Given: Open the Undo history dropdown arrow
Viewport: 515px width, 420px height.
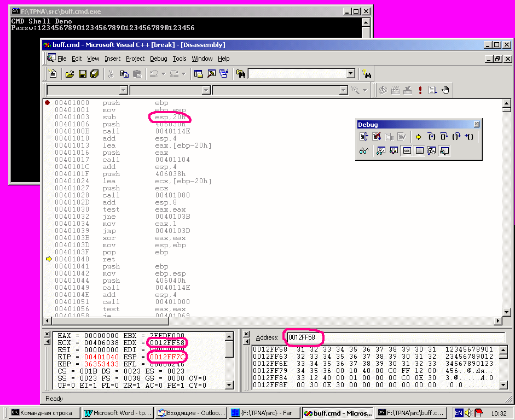Looking at the screenshot, I should (x=163, y=74).
